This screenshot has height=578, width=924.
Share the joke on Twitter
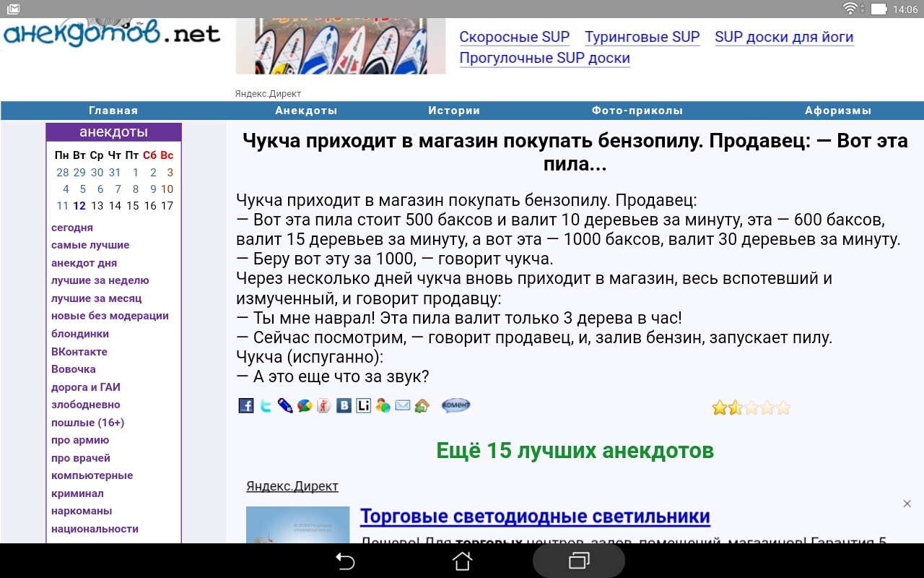[x=265, y=405]
